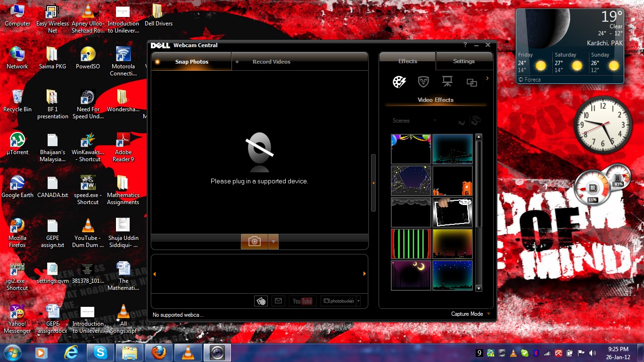Select Adobe Reader 9 desktop icon
The image size is (644, 362).
click(123, 147)
